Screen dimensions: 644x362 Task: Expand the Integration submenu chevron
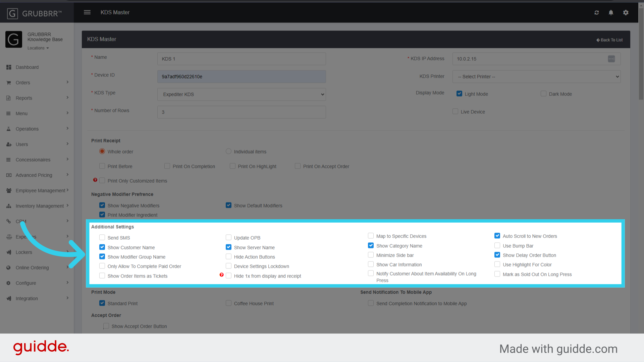(x=67, y=298)
